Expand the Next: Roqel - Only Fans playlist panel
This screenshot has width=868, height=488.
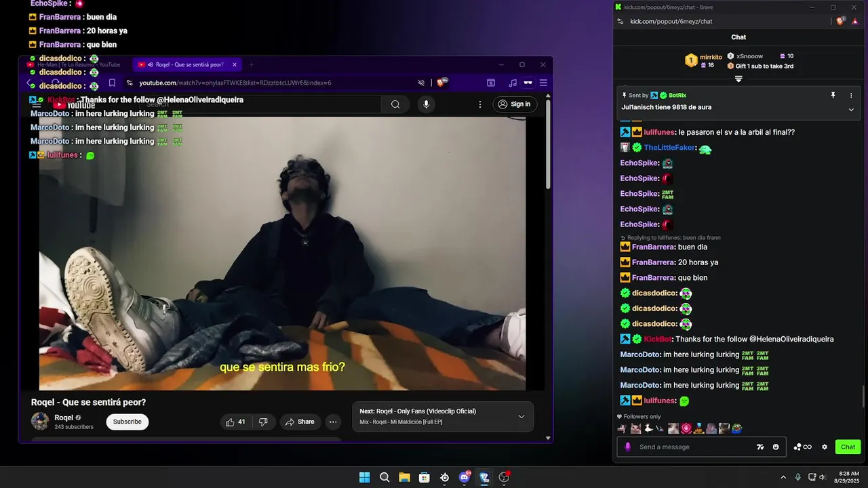(x=521, y=416)
